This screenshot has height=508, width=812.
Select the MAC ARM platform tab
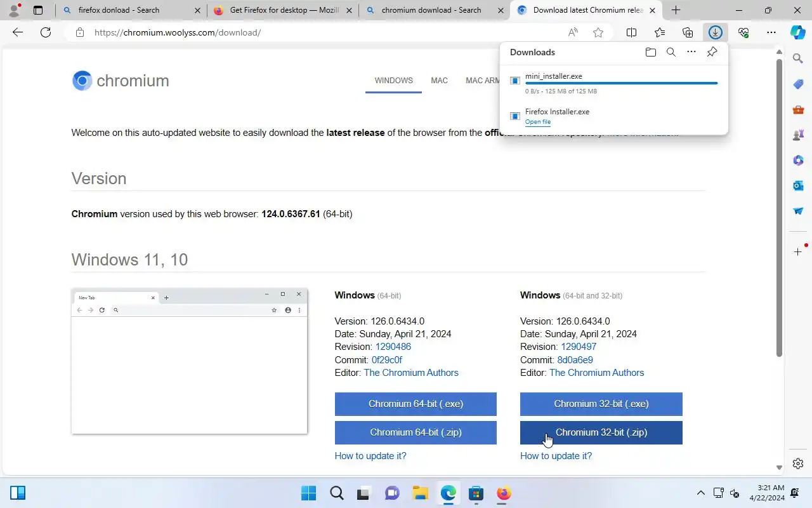[x=483, y=81]
